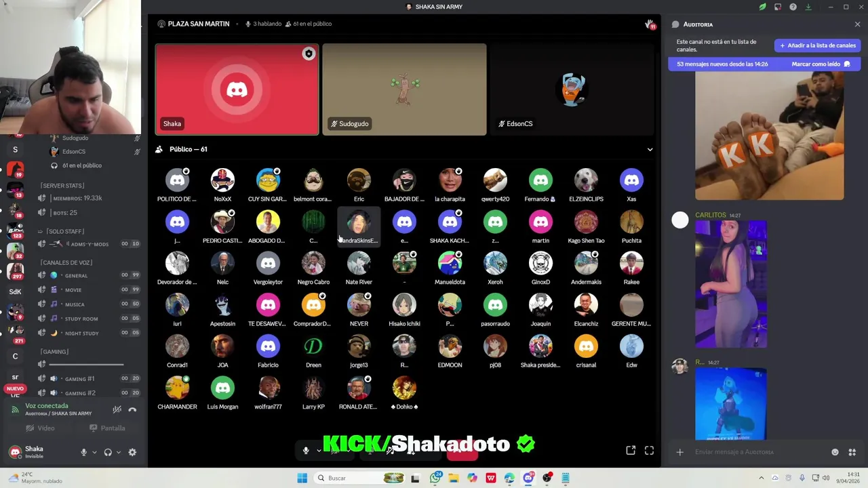Open Luis Morgan audience member avatar
The image size is (868, 488).
pos(222,388)
